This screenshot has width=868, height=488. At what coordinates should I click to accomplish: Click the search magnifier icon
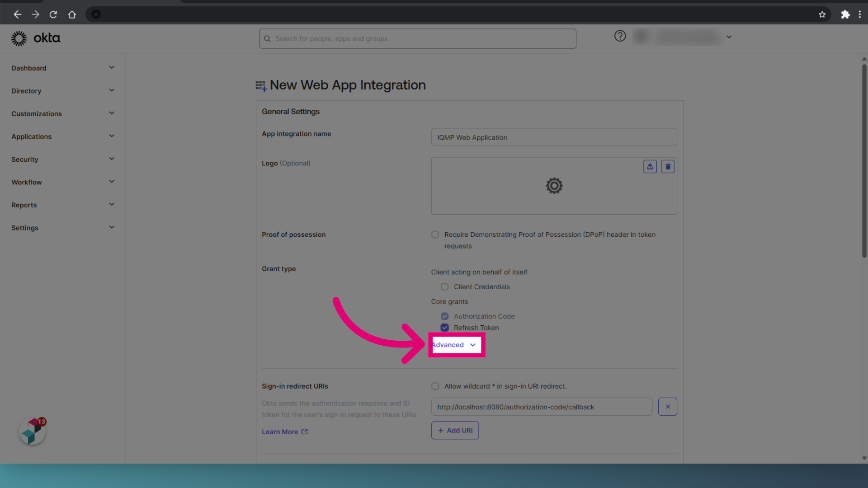click(267, 39)
